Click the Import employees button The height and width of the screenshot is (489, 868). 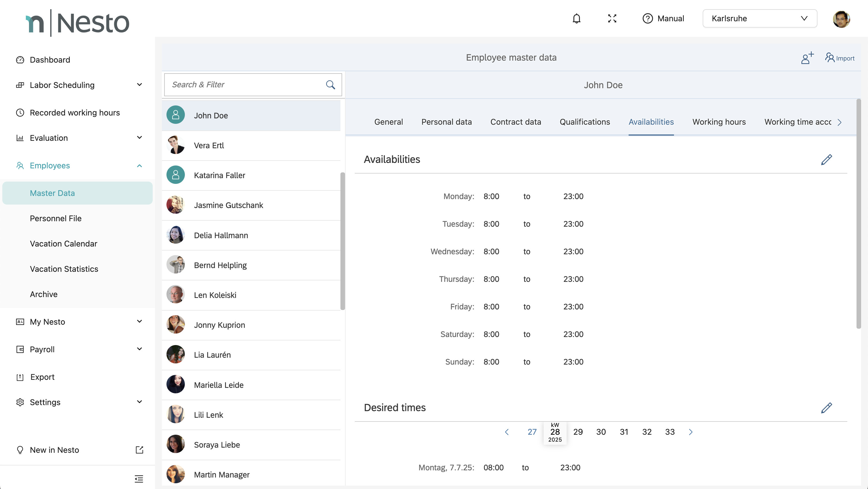(840, 58)
